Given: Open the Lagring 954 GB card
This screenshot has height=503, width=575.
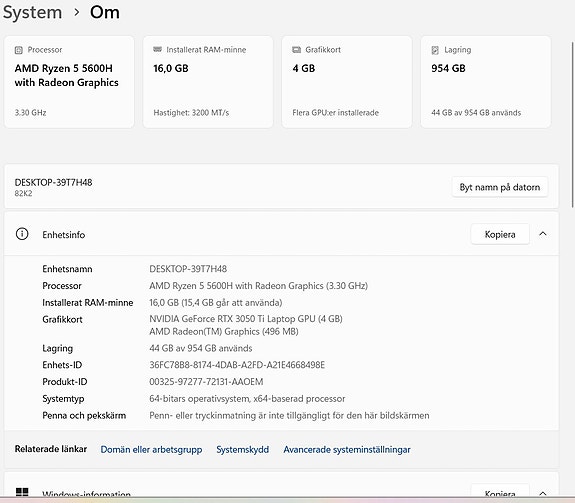Looking at the screenshot, I should click(486, 82).
